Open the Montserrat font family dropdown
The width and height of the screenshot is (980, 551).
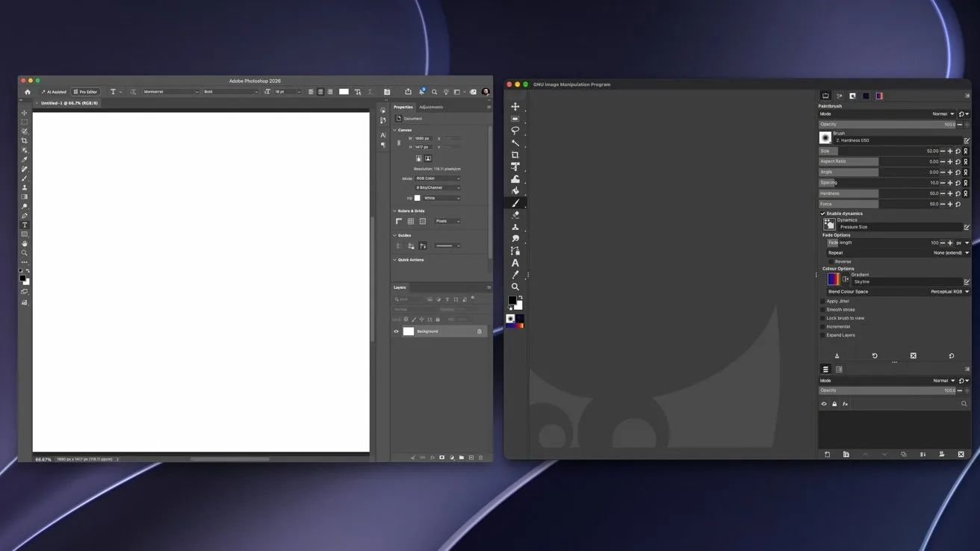pos(171,92)
